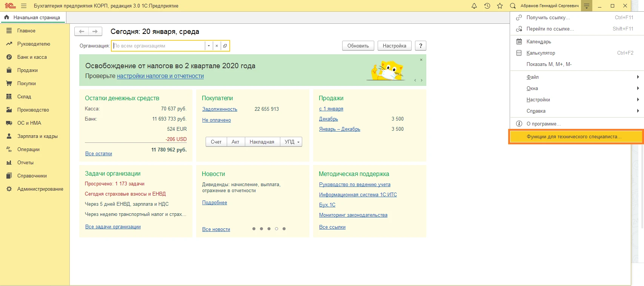Click the Зарплата и кадры person icon
Viewport: 644px width, 286px height.
coord(9,136)
